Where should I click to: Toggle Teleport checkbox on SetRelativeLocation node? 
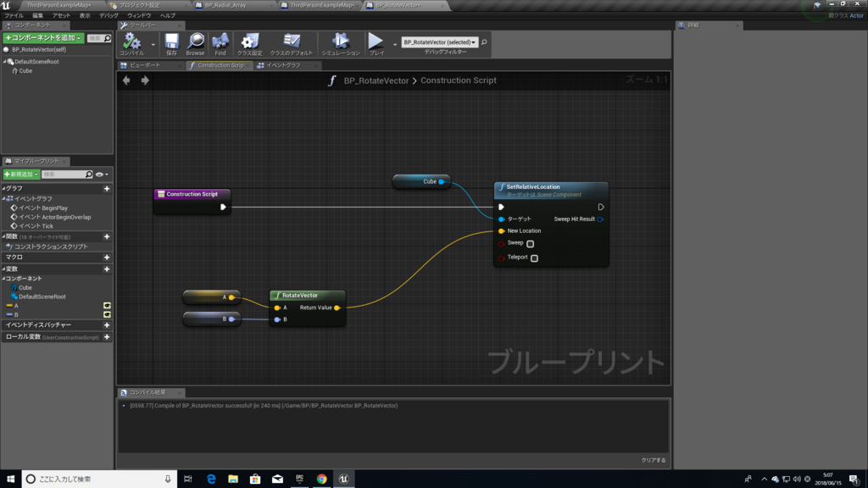[534, 258]
